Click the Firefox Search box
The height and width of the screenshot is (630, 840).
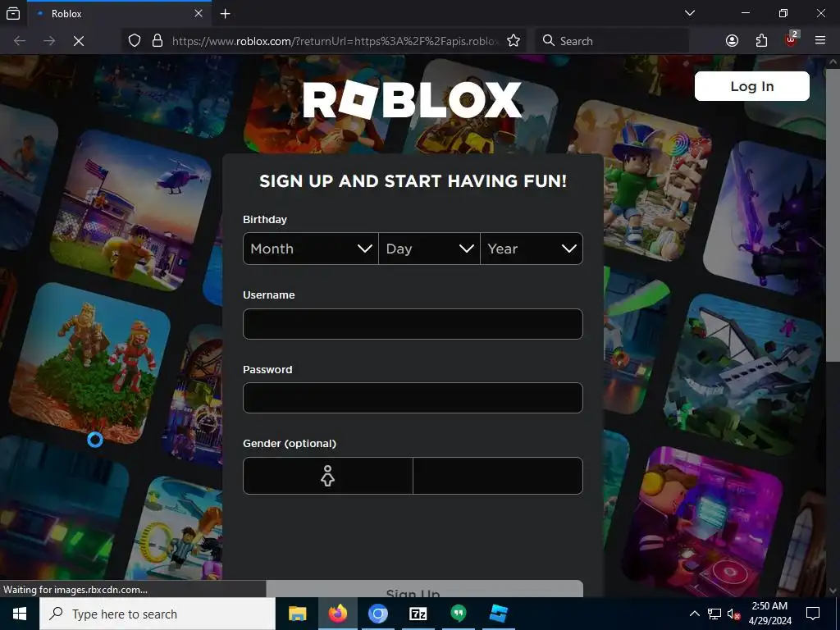(x=612, y=41)
